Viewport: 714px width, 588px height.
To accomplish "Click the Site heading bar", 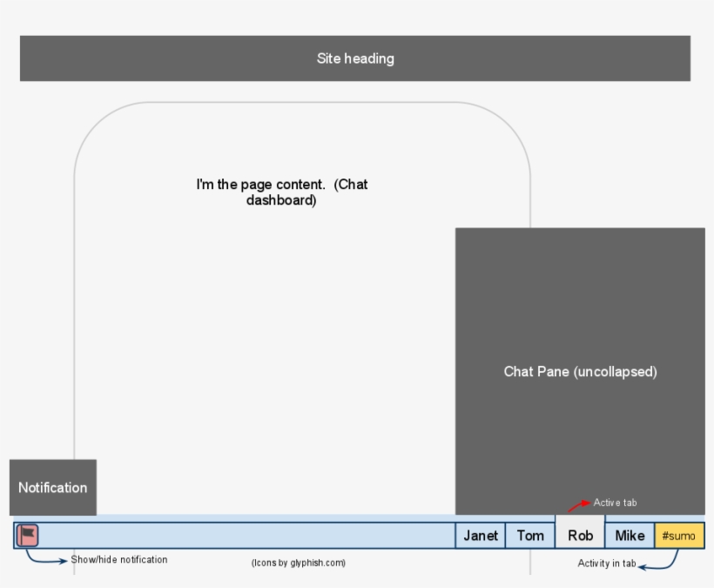I will point(355,58).
